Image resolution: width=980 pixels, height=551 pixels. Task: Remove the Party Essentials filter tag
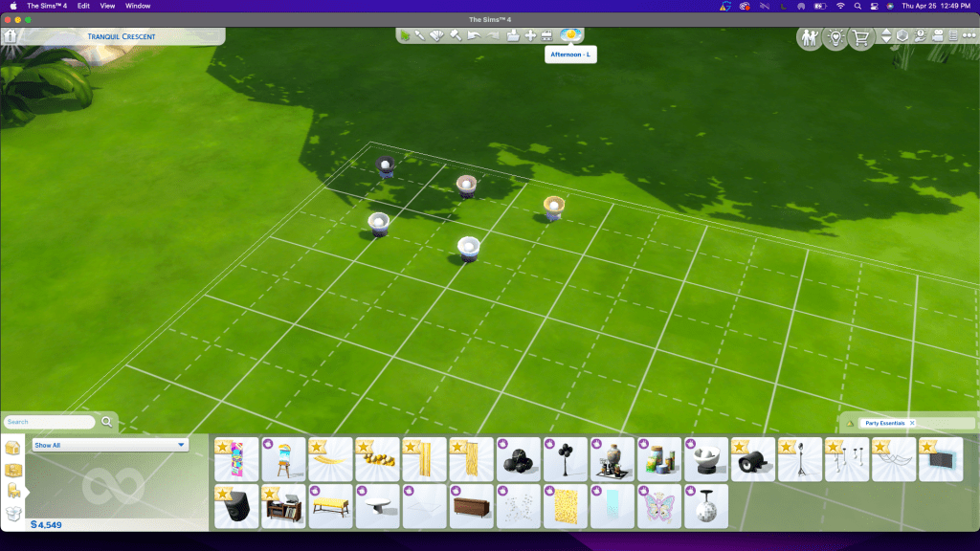click(912, 423)
